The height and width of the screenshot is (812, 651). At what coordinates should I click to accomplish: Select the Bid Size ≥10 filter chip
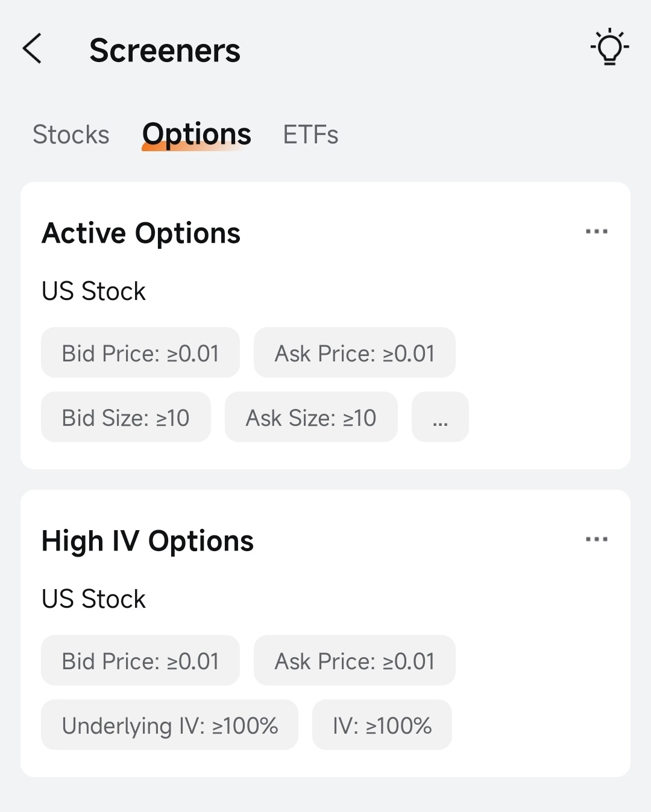[126, 417]
